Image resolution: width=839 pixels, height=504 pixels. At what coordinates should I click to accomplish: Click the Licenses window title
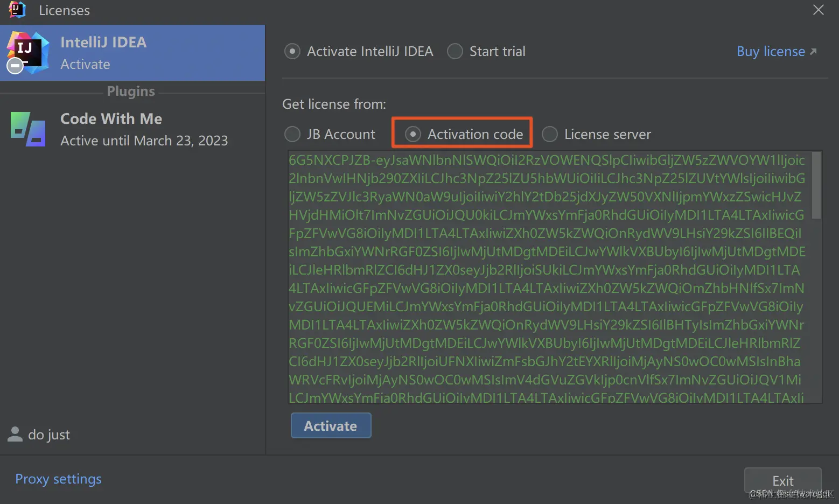64,10
